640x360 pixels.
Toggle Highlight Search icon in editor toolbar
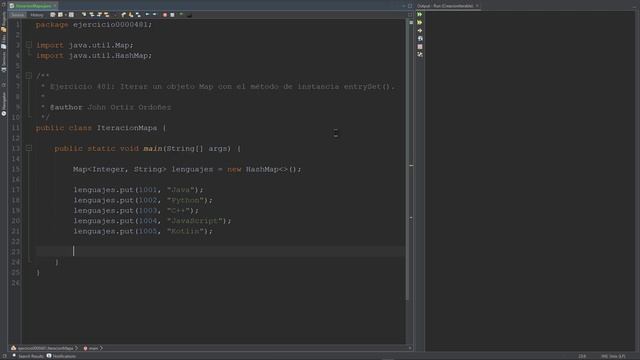pyautogui.click(x=107, y=15)
